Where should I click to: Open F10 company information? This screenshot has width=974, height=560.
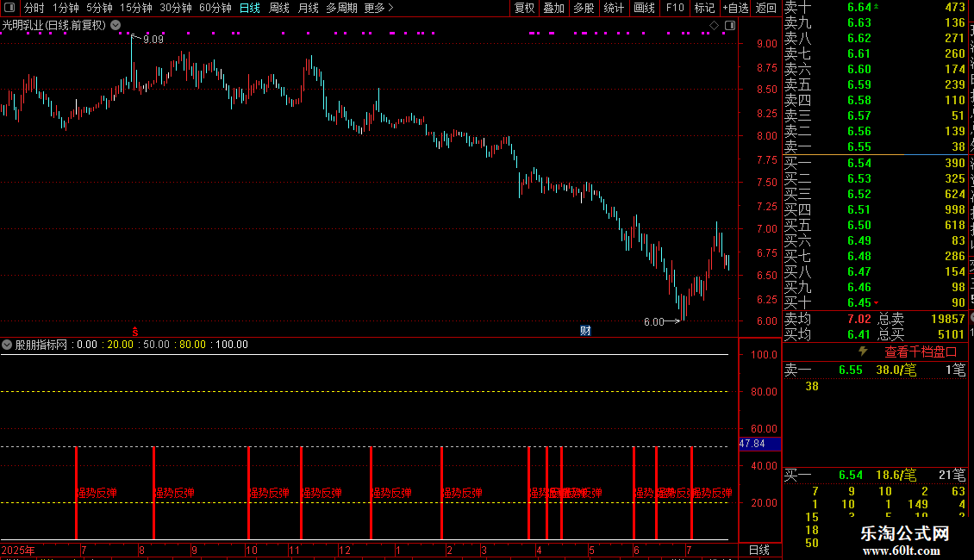[x=675, y=8]
